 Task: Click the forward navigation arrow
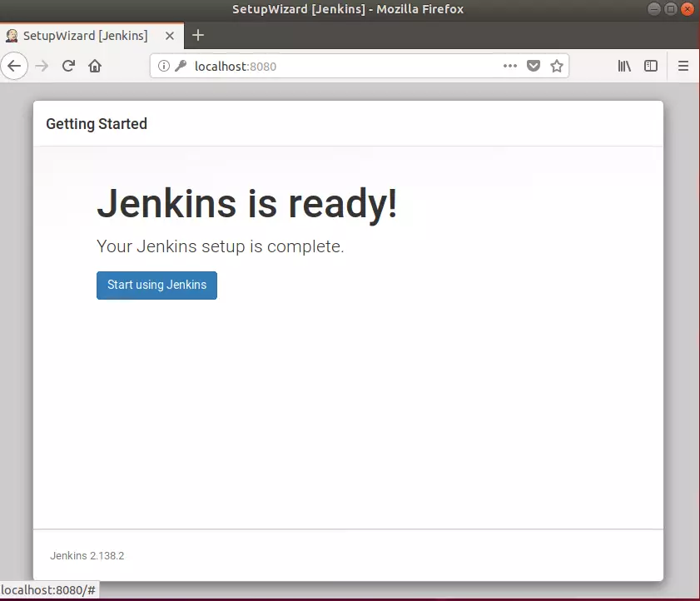42,66
